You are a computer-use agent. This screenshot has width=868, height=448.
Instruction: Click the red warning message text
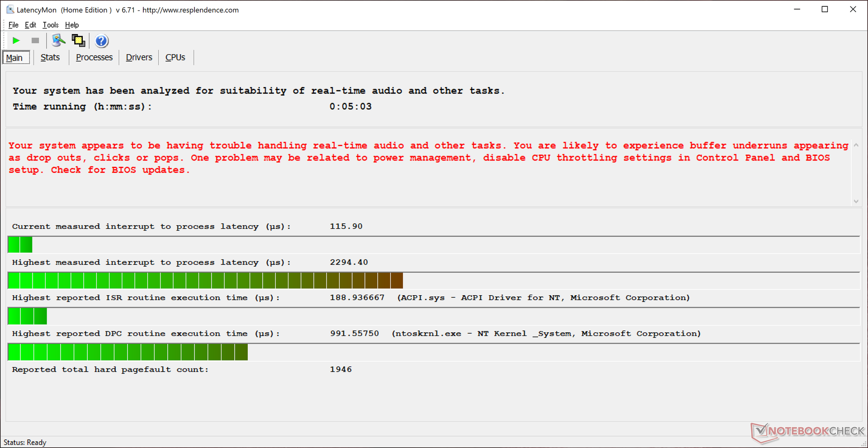[428, 158]
